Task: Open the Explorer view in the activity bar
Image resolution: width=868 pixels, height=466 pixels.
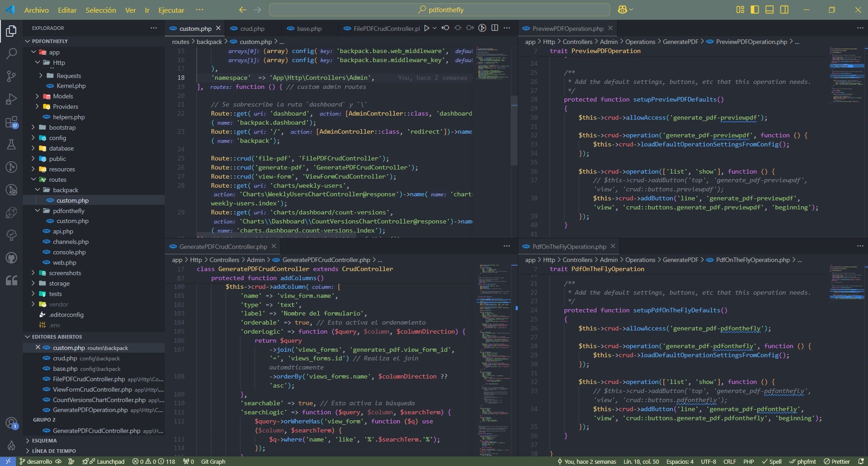Action: click(x=11, y=31)
